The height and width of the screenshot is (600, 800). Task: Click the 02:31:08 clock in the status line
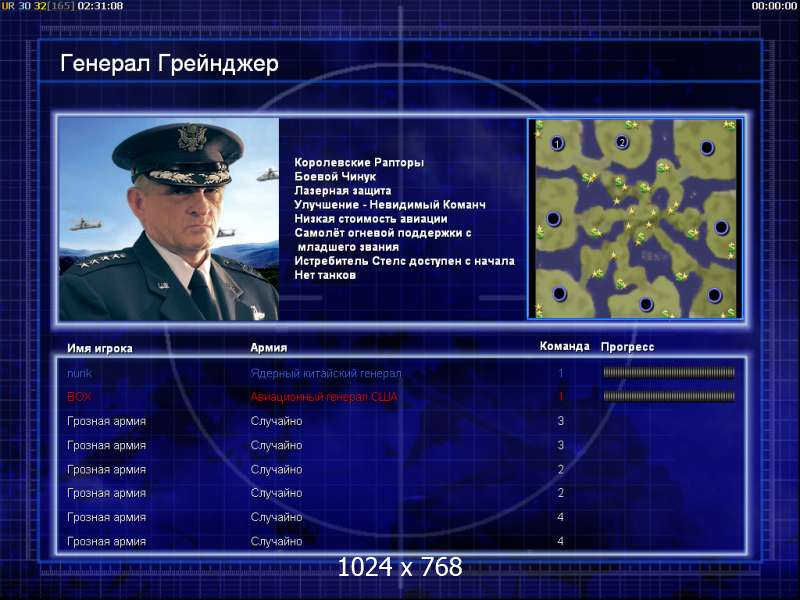tap(100, 6)
